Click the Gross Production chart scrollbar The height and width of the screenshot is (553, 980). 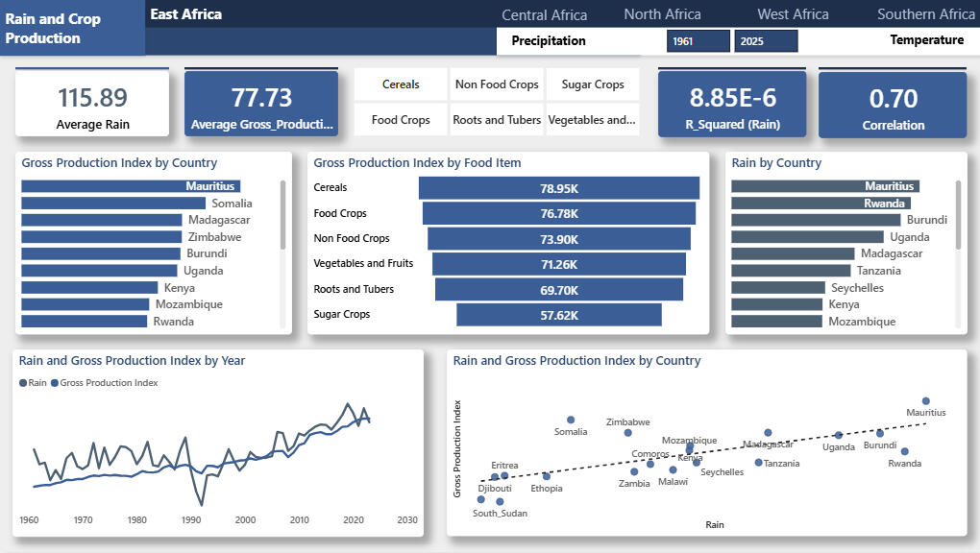[282, 215]
